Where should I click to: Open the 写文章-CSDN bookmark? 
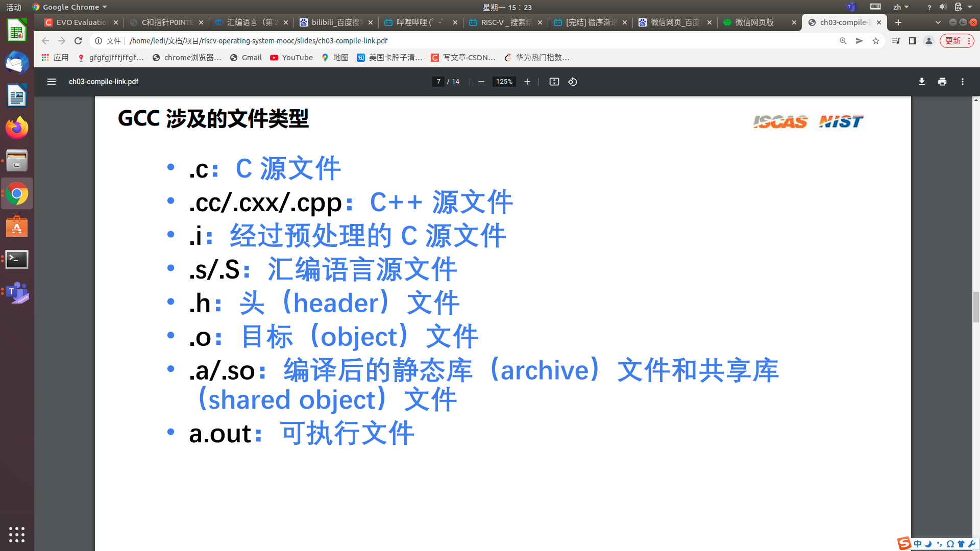point(463,58)
